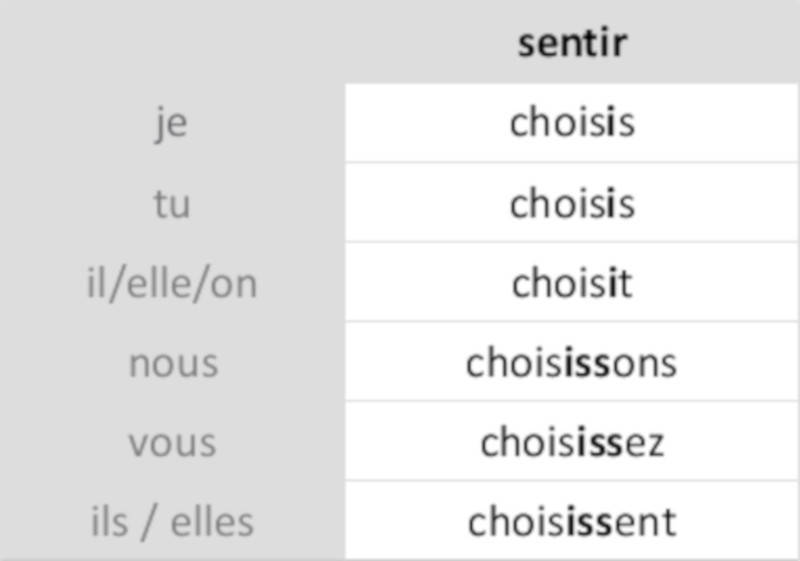
Task: Select the 'choisit' conjugation cell
Action: (x=572, y=283)
